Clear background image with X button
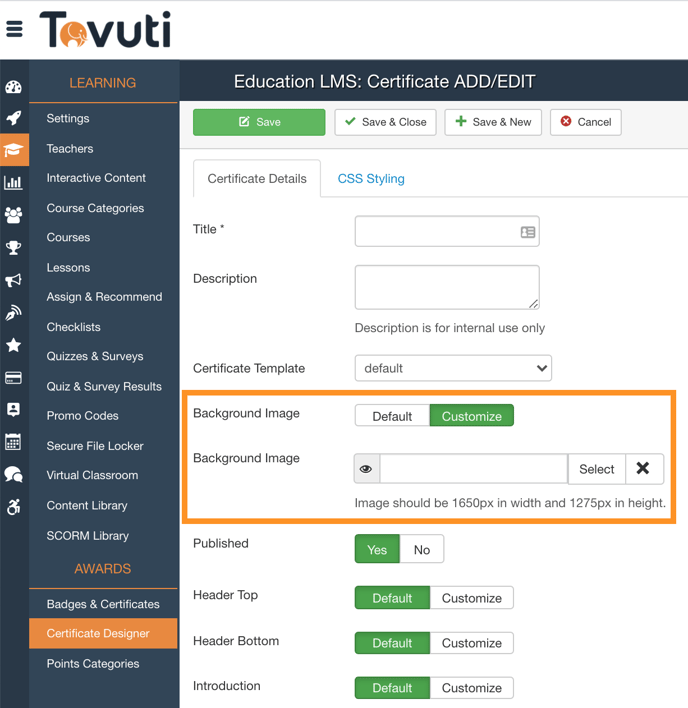The height and width of the screenshot is (708, 688). coord(643,469)
